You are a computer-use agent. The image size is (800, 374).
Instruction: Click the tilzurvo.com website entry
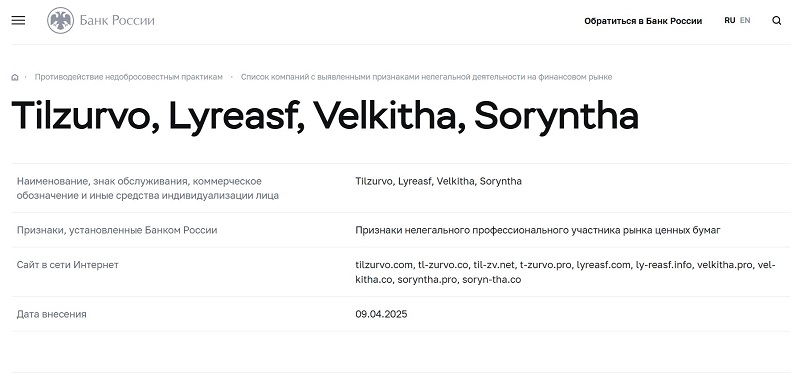pyautogui.click(x=384, y=265)
